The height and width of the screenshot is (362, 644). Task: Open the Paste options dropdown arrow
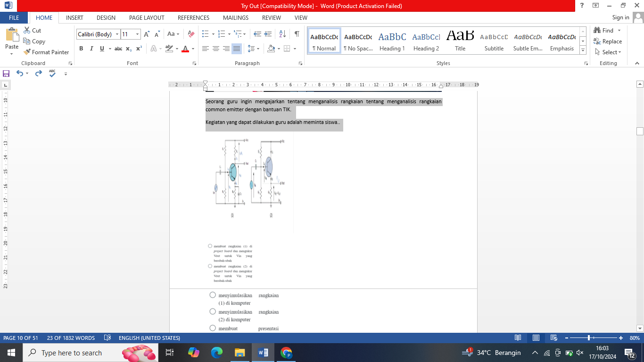[x=12, y=54]
